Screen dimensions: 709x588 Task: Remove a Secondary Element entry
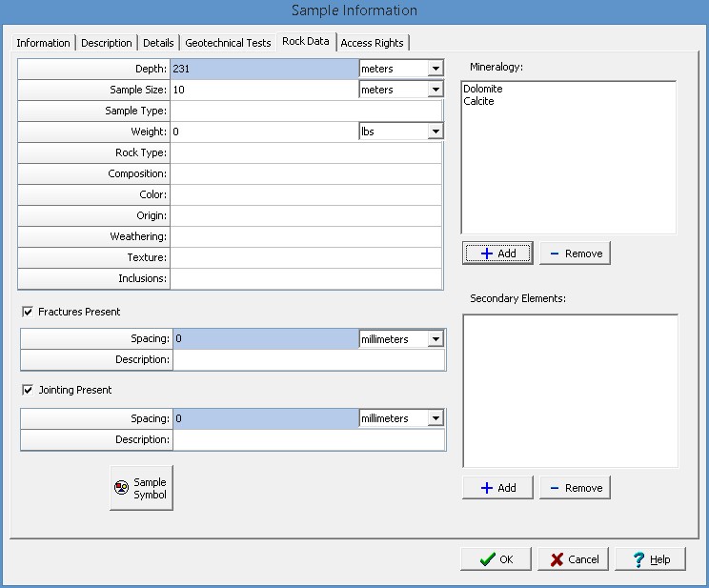tap(575, 487)
